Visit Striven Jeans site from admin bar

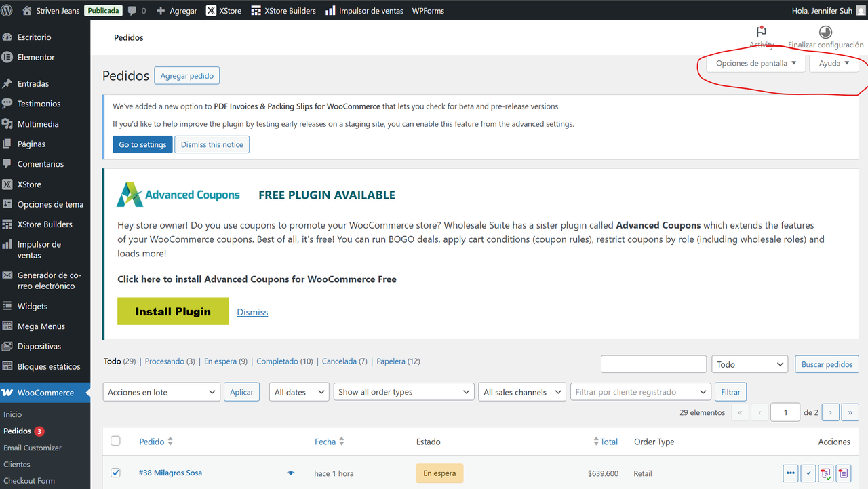tap(51, 11)
